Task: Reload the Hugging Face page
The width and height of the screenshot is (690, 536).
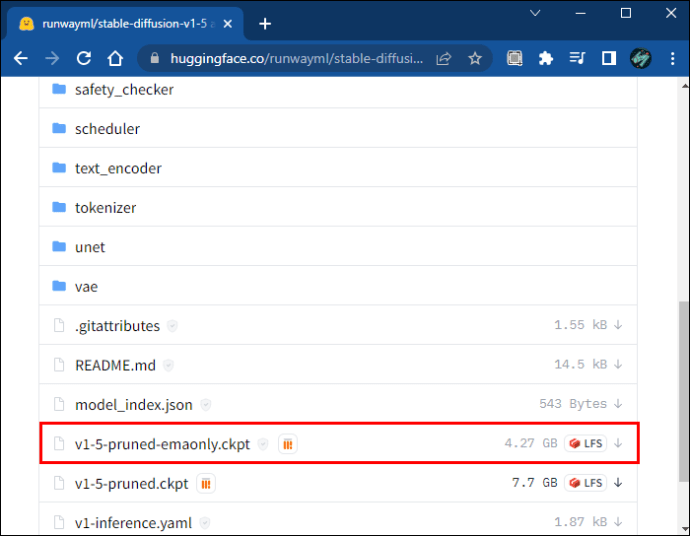Action: click(84, 58)
